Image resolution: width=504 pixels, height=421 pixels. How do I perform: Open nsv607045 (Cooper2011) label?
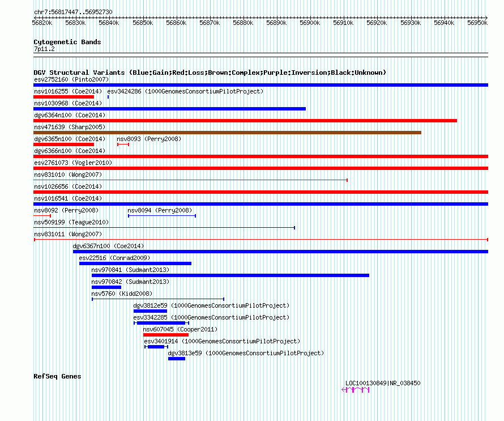tap(180, 329)
